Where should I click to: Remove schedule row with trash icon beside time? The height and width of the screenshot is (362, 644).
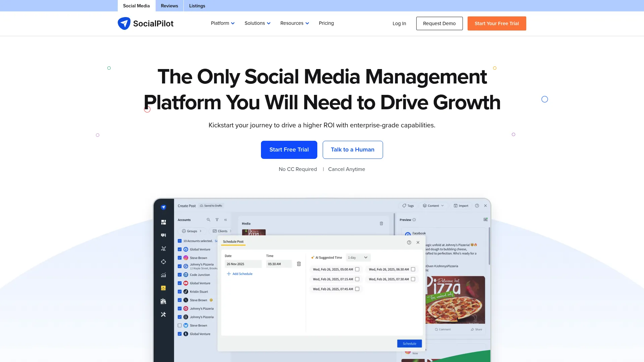tap(299, 264)
